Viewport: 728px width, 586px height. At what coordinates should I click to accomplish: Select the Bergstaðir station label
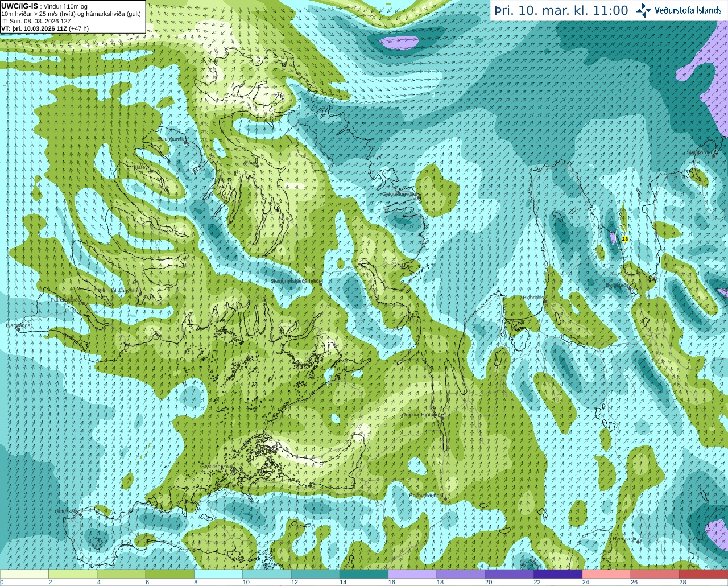pyautogui.click(x=617, y=285)
